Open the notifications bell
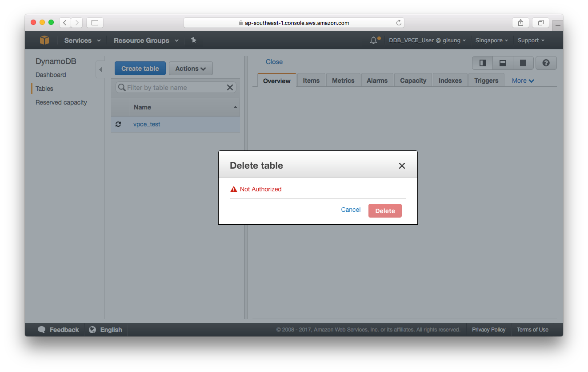This screenshot has height=372, width=588. tap(373, 40)
